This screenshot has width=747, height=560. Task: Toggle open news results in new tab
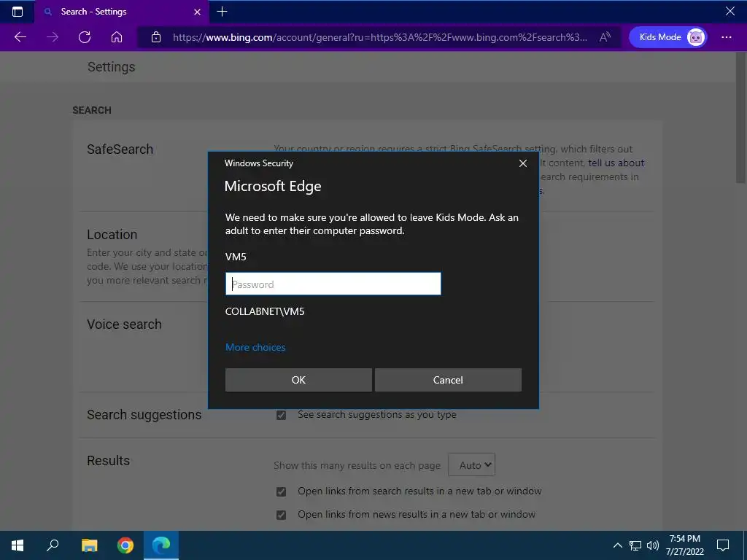281,515
